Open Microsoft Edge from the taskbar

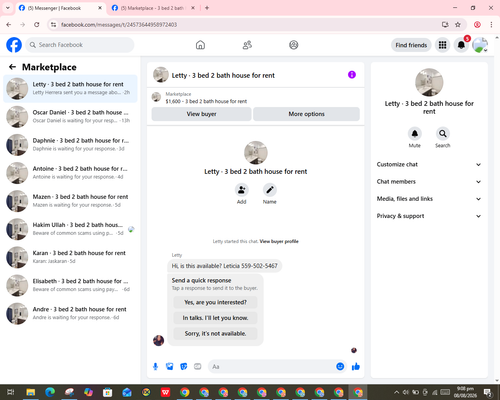[50, 392]
